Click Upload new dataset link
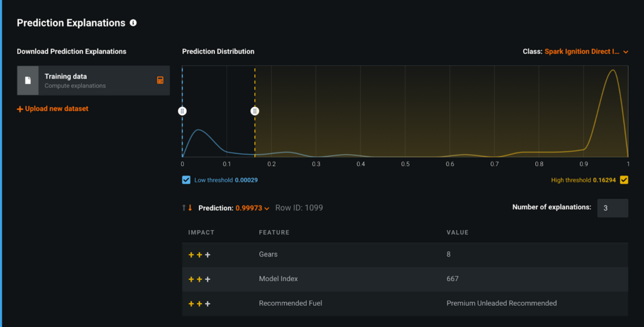The height and width of the screenshot is (327, 644). [56, 109]
